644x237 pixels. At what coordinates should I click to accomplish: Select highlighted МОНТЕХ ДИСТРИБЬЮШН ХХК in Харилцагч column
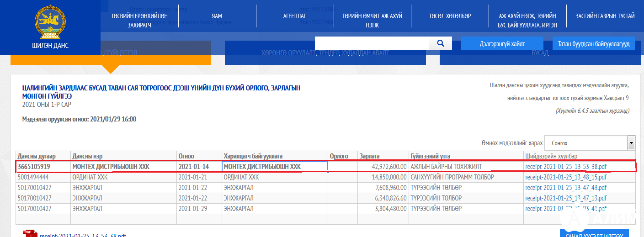(275, 167)
